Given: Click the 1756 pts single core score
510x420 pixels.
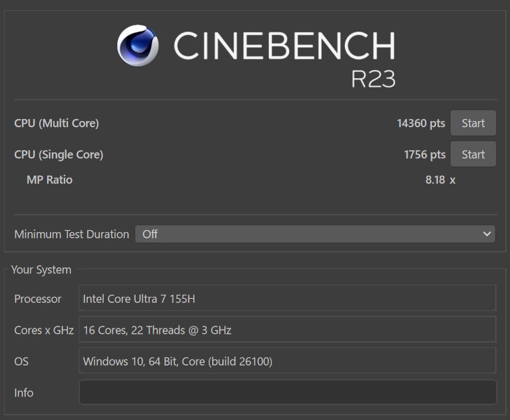Looking at the screenshot, I should point(425,155).
